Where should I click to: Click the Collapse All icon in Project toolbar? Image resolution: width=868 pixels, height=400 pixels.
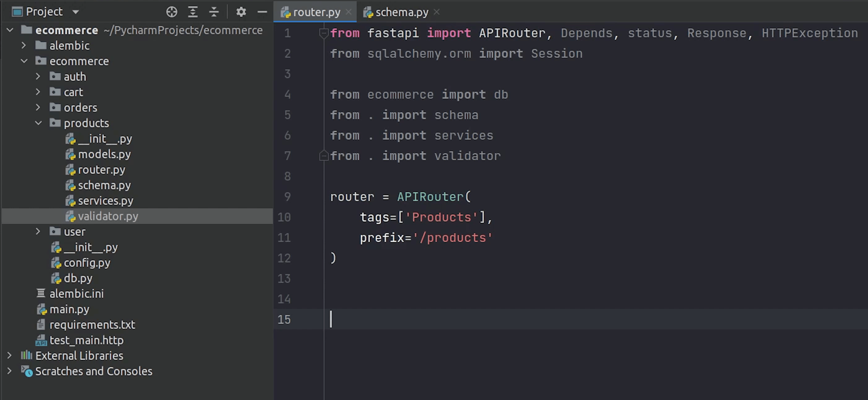[x=214, y=12]
